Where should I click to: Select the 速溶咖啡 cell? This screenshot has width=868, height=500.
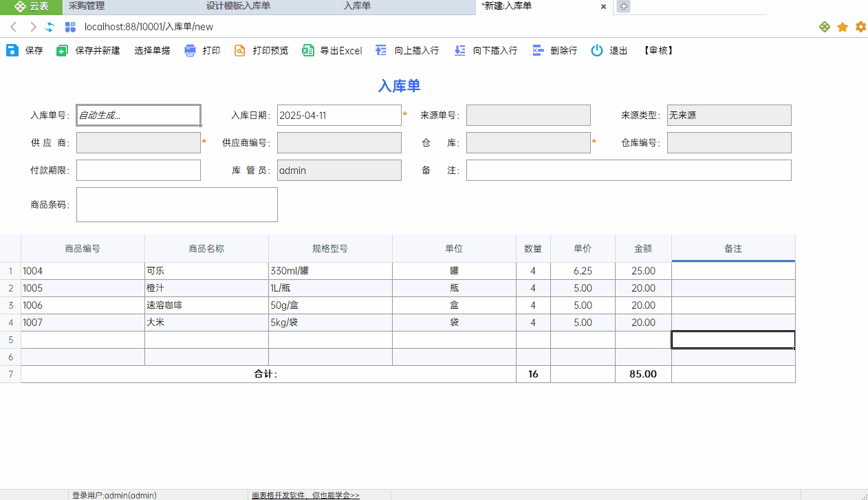point(206,305)
